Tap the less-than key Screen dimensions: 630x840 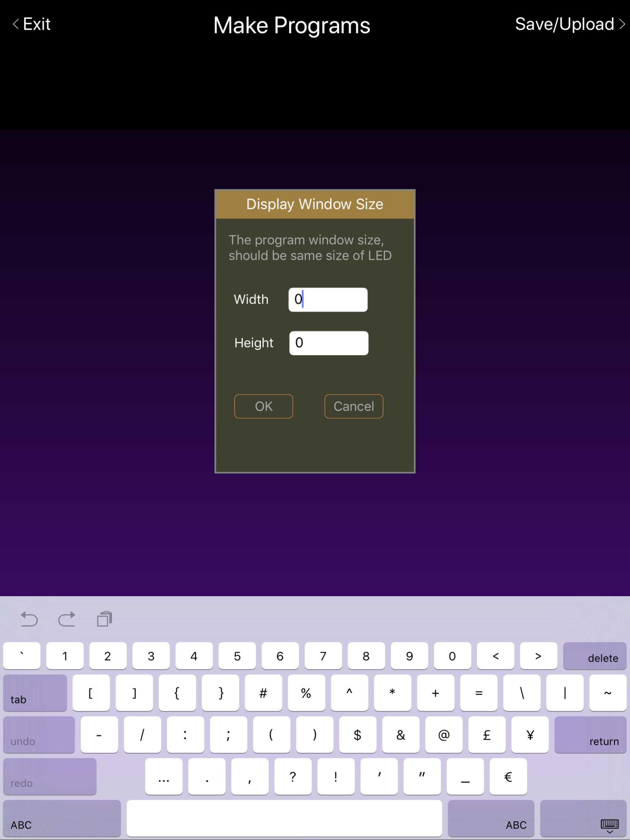click(496, 656)
